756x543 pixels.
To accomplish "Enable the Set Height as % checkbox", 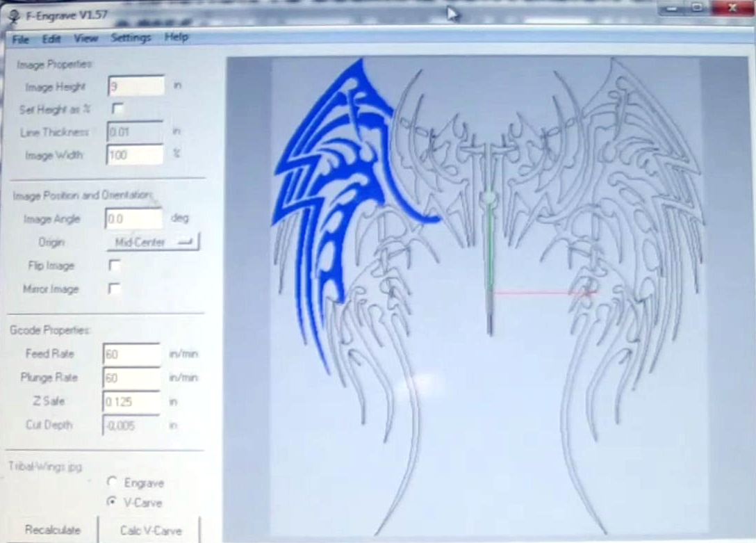I will (117, 108).
